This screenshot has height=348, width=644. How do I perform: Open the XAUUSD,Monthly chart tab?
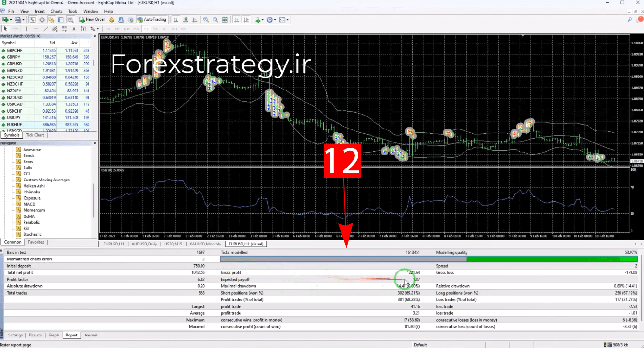coord(205,244)
